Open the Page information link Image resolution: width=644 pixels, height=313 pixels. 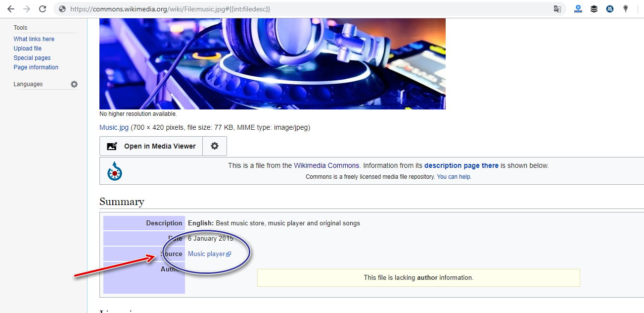coord(36,67)
